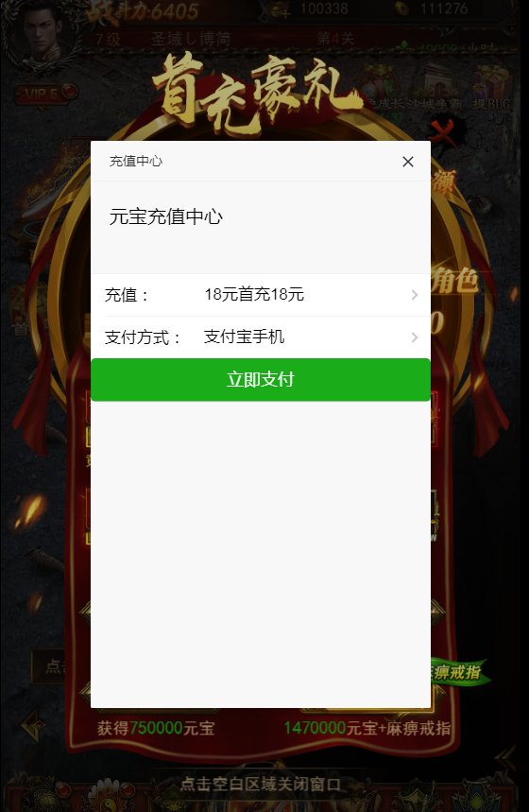Open the hero avatar portrait
Screen dimensions: 529x812
coord(42,36)
